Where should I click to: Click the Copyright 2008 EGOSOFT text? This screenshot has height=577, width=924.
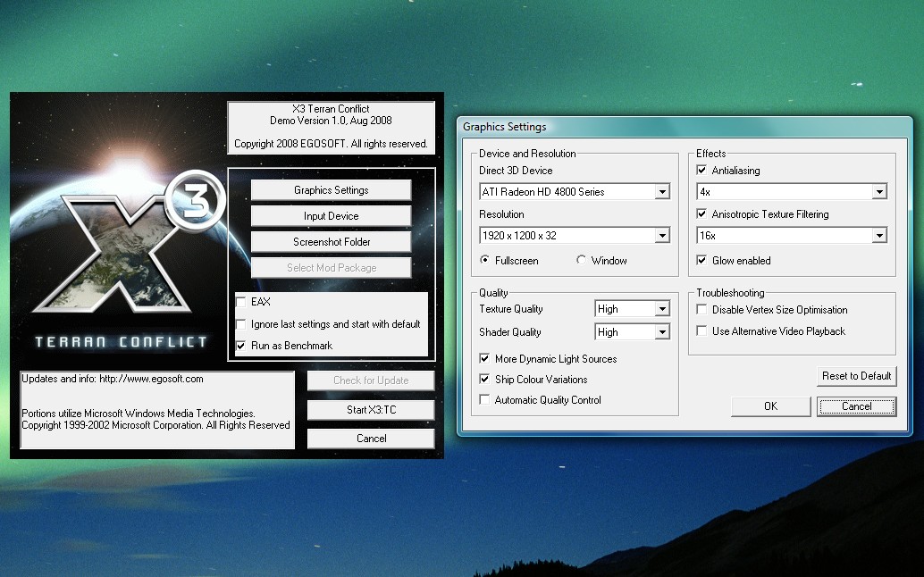[331, 144]
